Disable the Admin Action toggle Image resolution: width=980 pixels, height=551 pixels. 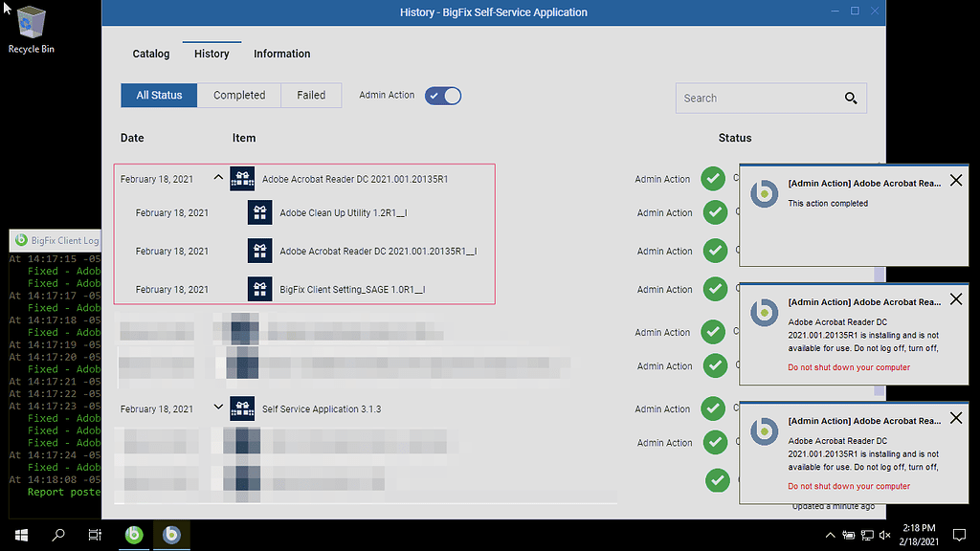click(x=442, y=95)
